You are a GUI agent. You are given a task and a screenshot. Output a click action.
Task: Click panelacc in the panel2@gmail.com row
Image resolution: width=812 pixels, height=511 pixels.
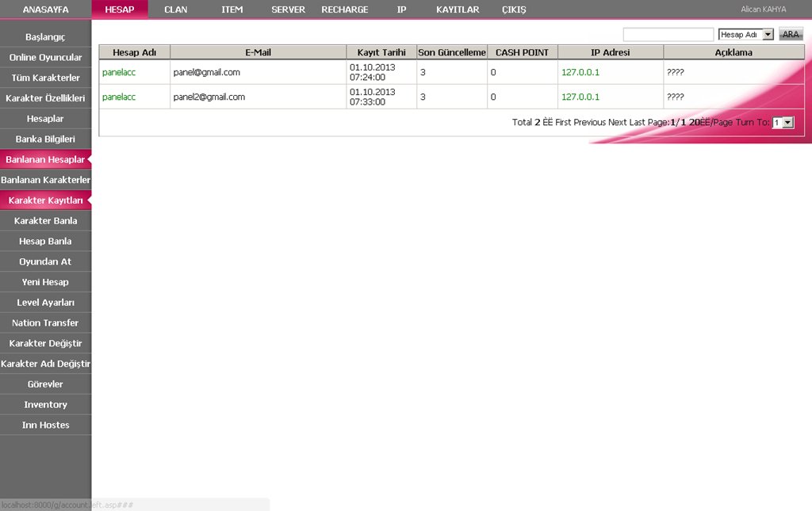point(119,97)
